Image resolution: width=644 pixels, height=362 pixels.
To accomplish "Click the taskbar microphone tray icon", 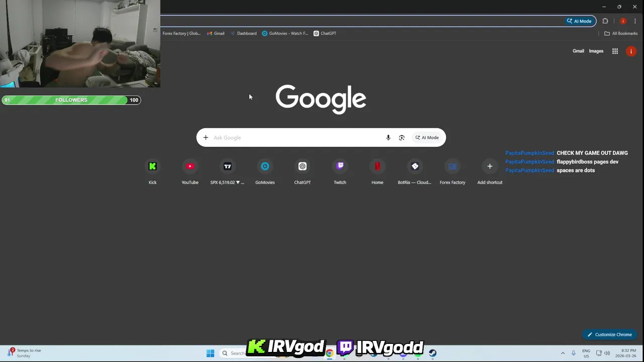I will click(x=573, y=353).
